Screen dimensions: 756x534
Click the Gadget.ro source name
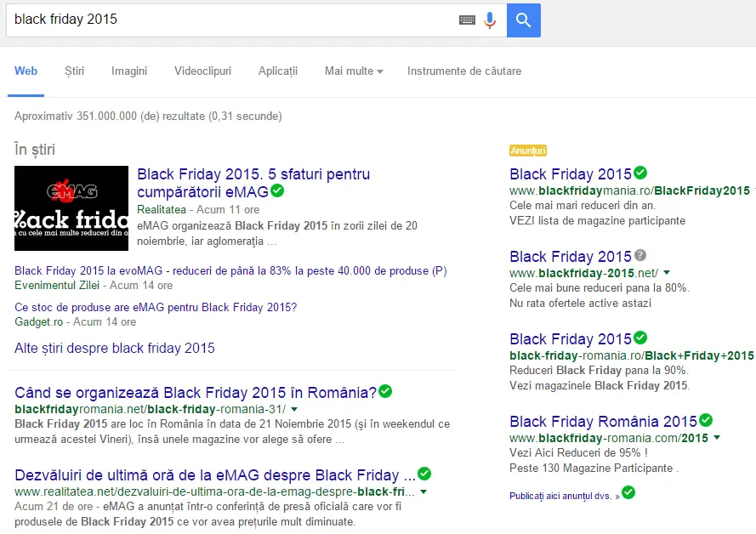click(38, 322)
